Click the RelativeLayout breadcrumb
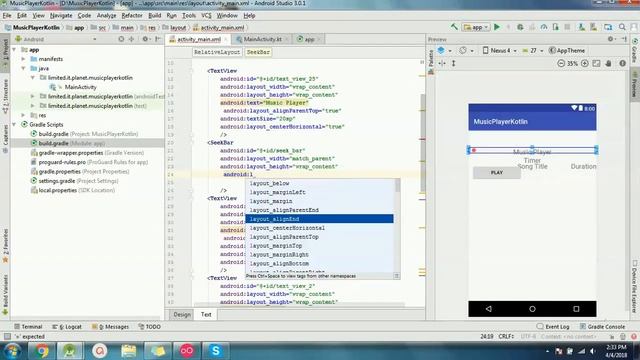 [x=217, y=52]
